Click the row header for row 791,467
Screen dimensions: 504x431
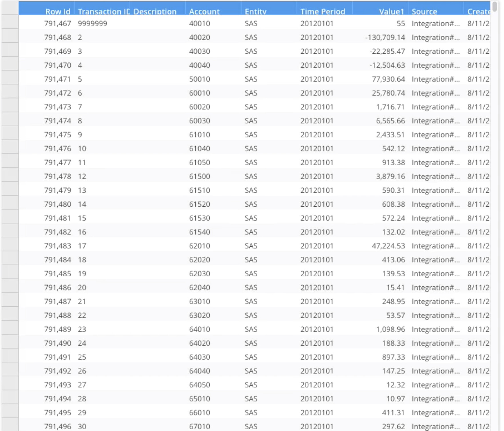10,22
